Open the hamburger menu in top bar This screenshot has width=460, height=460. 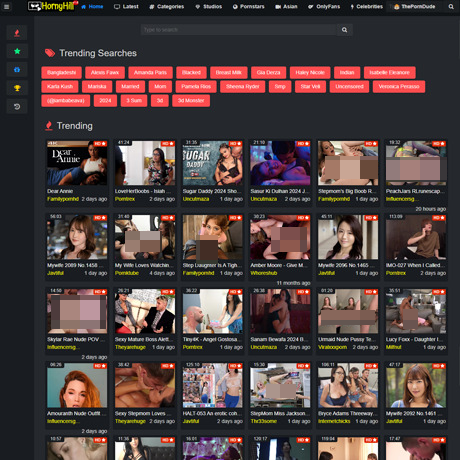click(6, 6)
